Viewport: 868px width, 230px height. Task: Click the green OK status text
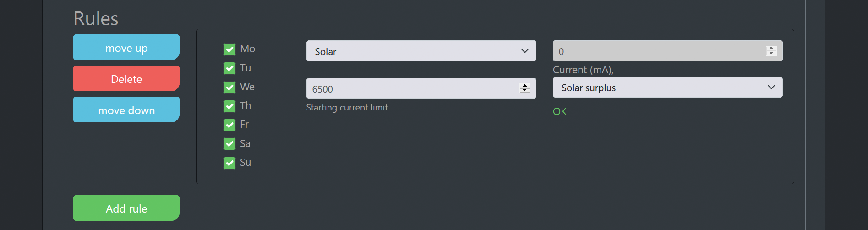click(560, 111)
